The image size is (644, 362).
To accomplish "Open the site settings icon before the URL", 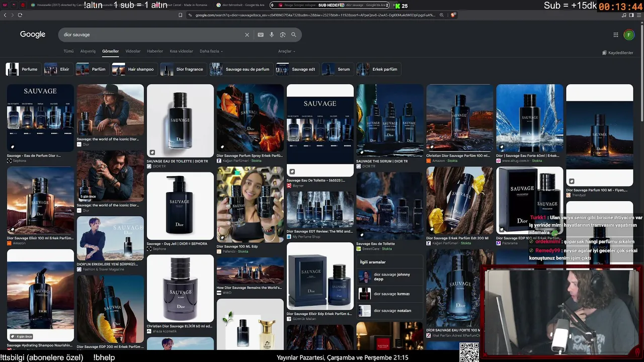I will tap(190, 15).
